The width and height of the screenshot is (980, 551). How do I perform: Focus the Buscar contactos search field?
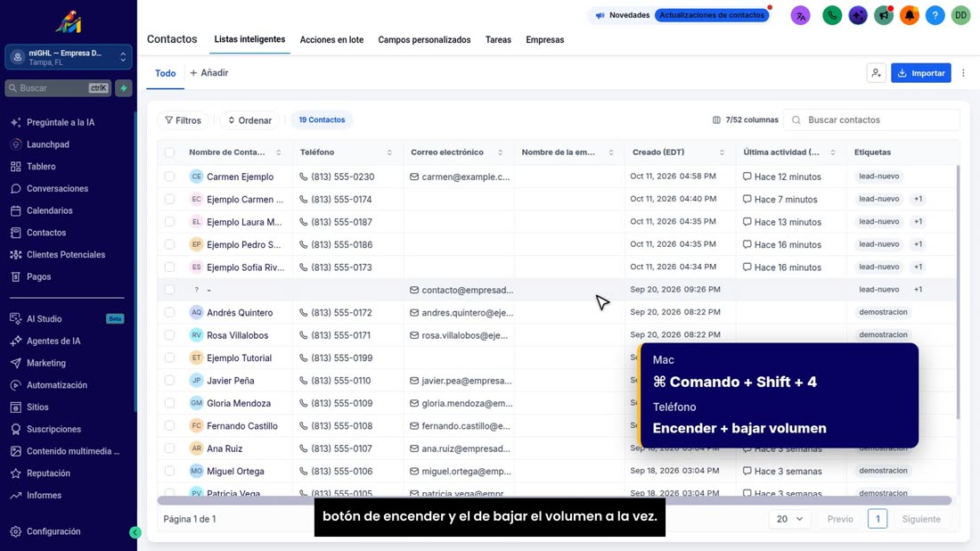point(872,120)
